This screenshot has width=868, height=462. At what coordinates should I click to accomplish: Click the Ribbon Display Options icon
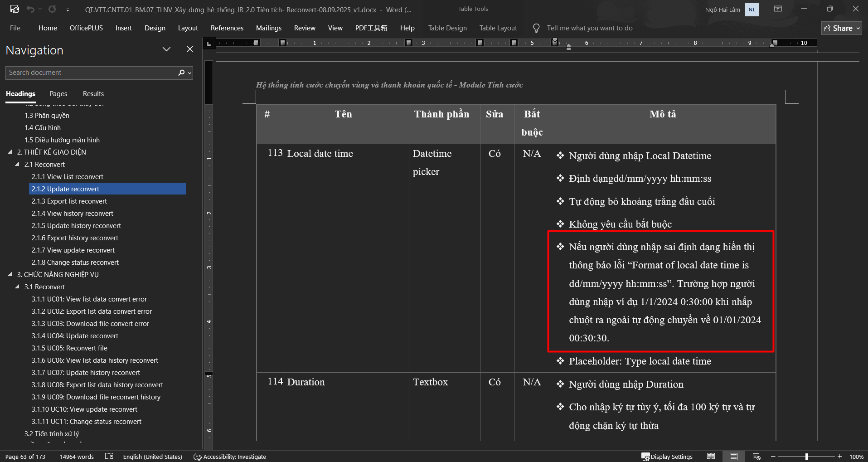(x=778, y=9)
